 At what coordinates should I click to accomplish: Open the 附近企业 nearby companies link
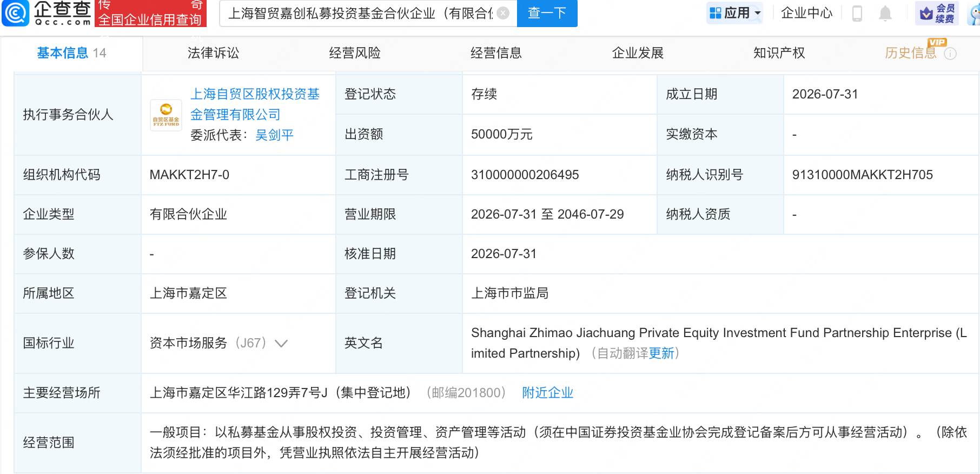[547, 393]
